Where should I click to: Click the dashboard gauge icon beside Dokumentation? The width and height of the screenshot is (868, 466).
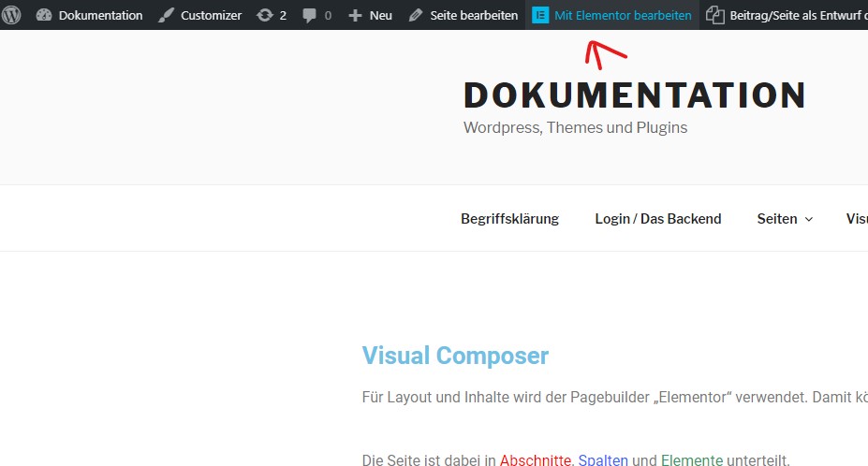click(44, 15)
